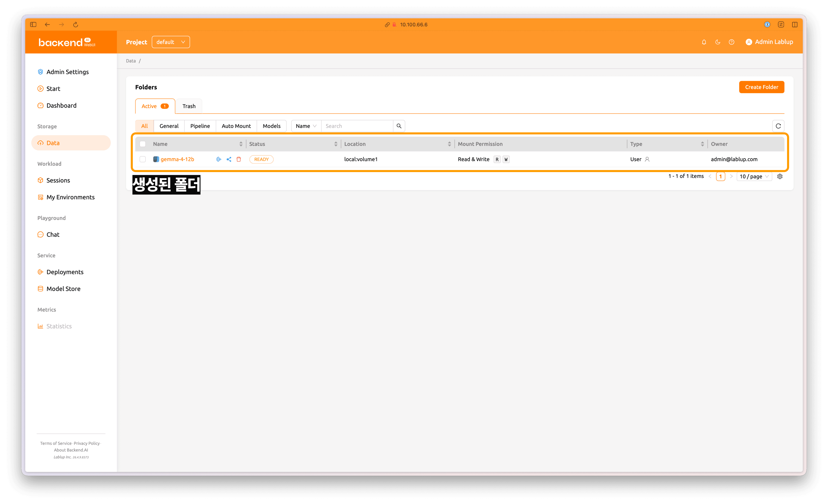Go to next page arrow
This screenshot has height=504, width=828.
731,176
